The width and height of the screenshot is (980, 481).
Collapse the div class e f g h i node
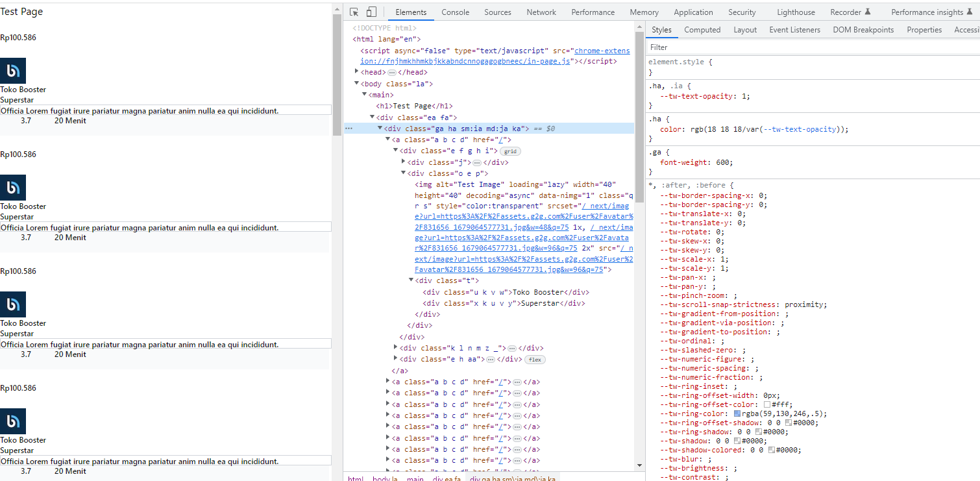(x=395, y=151)
